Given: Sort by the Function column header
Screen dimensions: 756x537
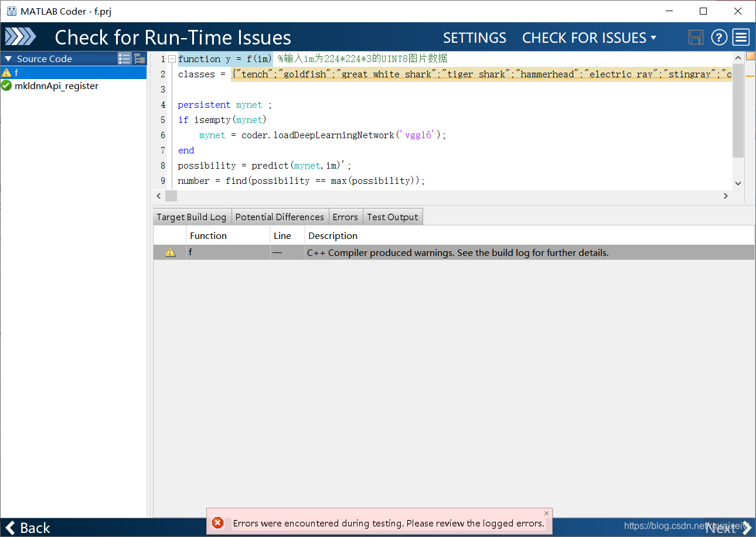Looking at the screenshot, I should [x=229, y=235].
